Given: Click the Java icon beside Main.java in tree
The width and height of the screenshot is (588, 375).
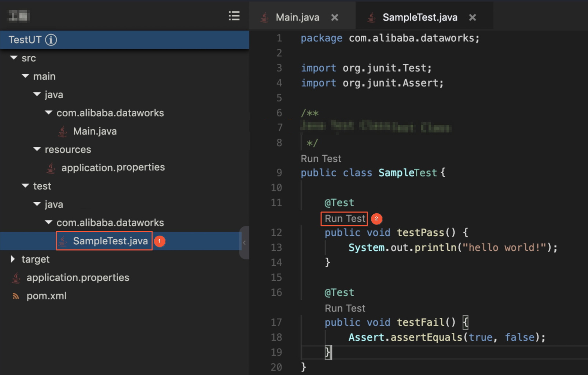Looking at the screenshot, I should [63, 131].
